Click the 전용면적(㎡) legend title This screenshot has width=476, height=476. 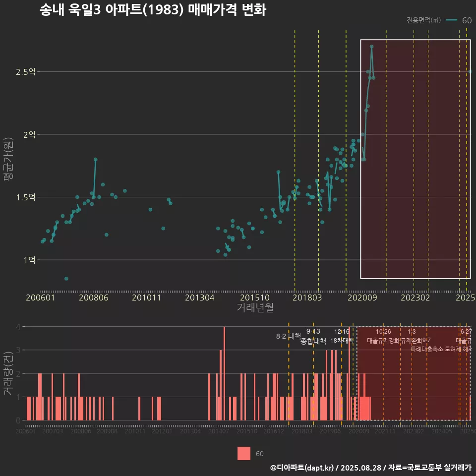pos(423,20)
